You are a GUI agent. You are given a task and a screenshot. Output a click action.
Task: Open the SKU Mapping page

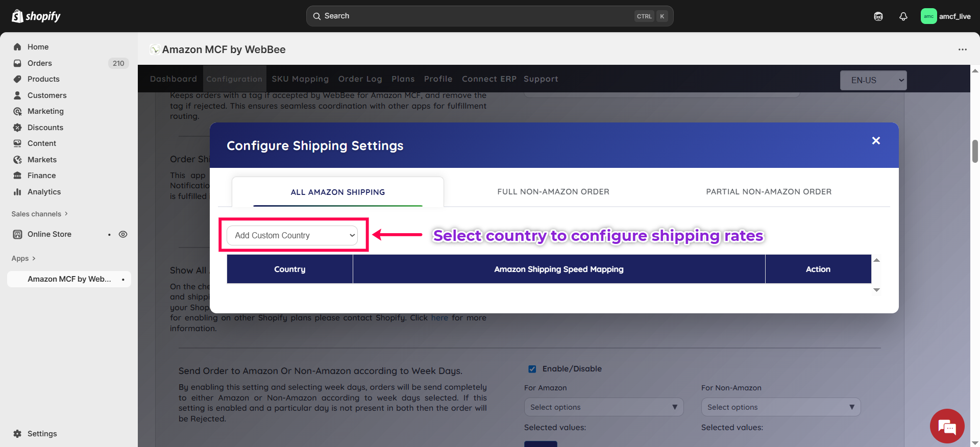click(x=300, y=79)
